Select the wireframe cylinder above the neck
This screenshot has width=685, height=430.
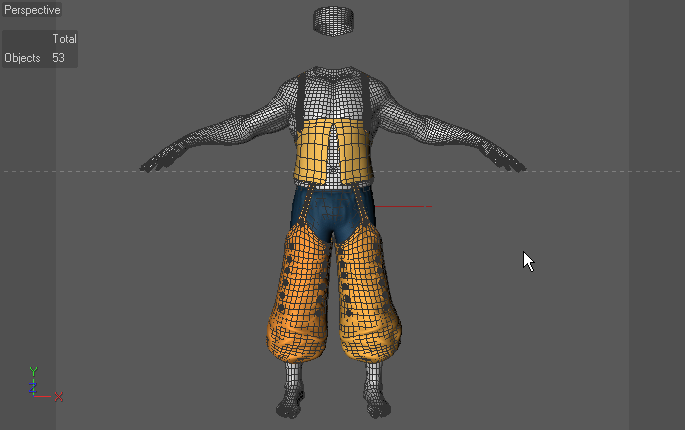click(x=333, y=21)
